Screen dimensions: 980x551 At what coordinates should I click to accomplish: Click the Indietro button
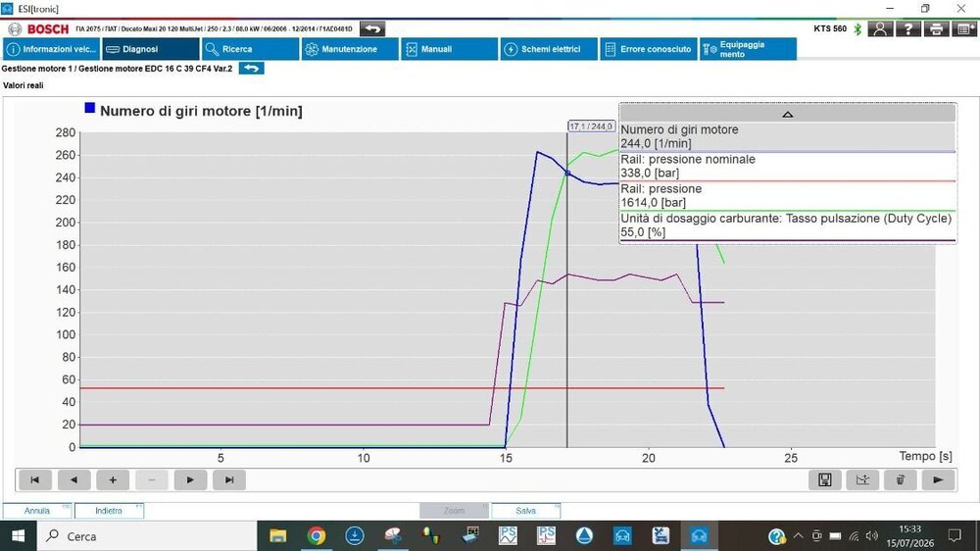[109, 511]
